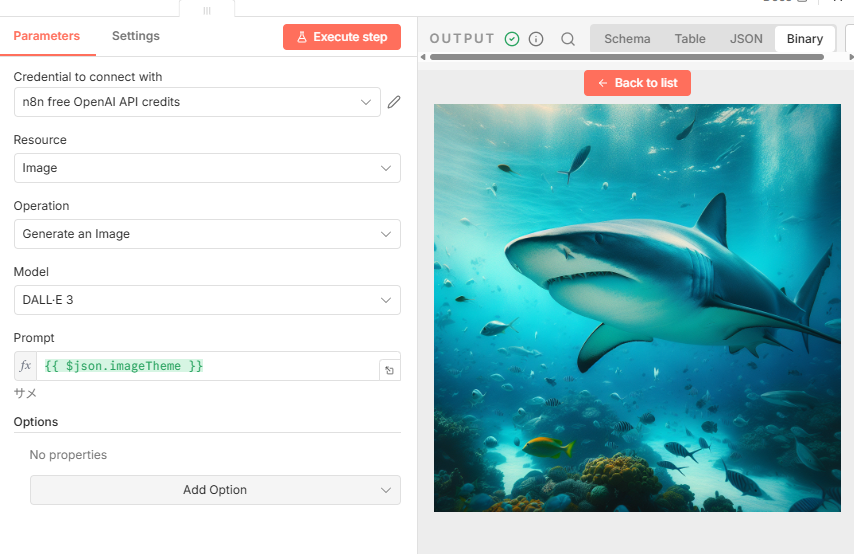Open the Add Option dropdown
The height and width of the screenshot is (554, 854).
click(215, 490)
